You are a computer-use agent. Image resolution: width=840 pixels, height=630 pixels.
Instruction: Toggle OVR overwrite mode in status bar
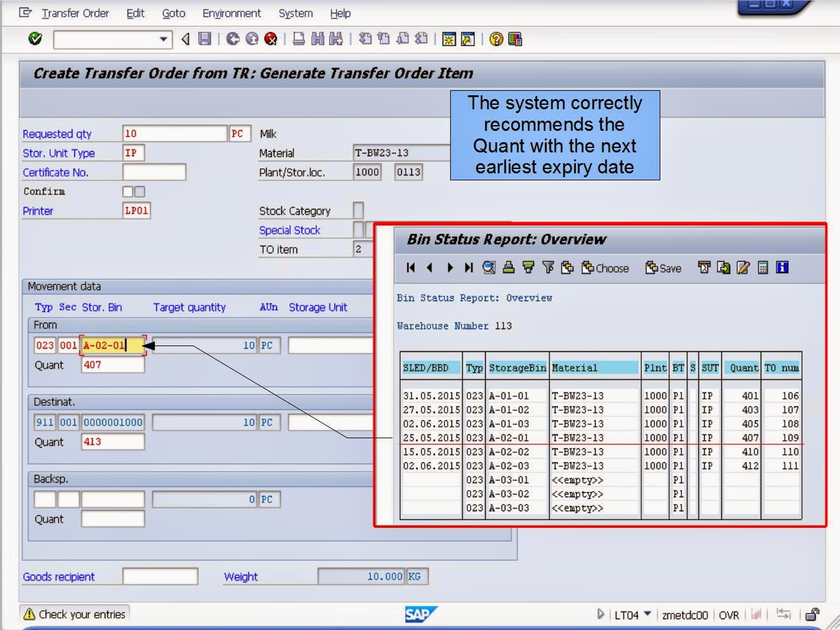click(730, 615)
